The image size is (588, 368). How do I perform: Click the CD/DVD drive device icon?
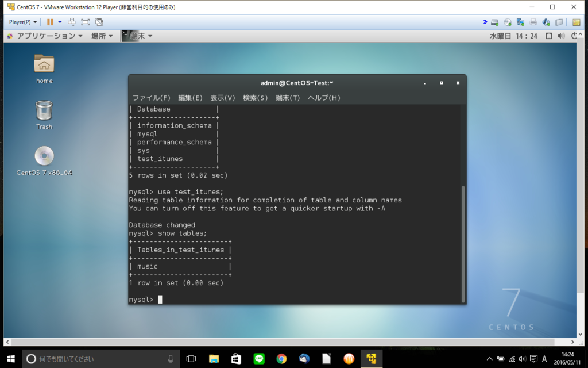tap(508, 22)
